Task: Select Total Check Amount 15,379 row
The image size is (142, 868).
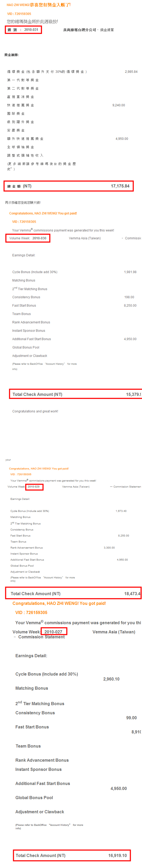Action: click(76, 394)
